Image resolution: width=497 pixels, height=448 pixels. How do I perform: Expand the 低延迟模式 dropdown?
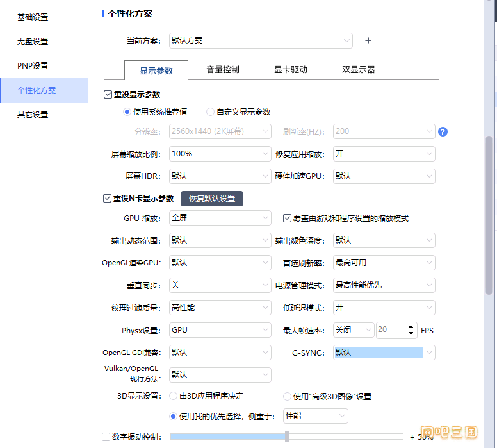point(384,308)
